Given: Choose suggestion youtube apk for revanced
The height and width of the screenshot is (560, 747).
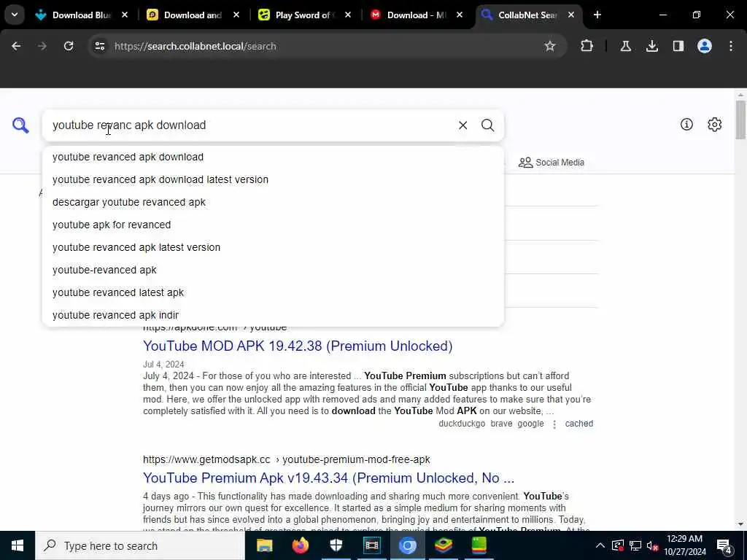Looking at the screenshot, I should click(273, 225).
